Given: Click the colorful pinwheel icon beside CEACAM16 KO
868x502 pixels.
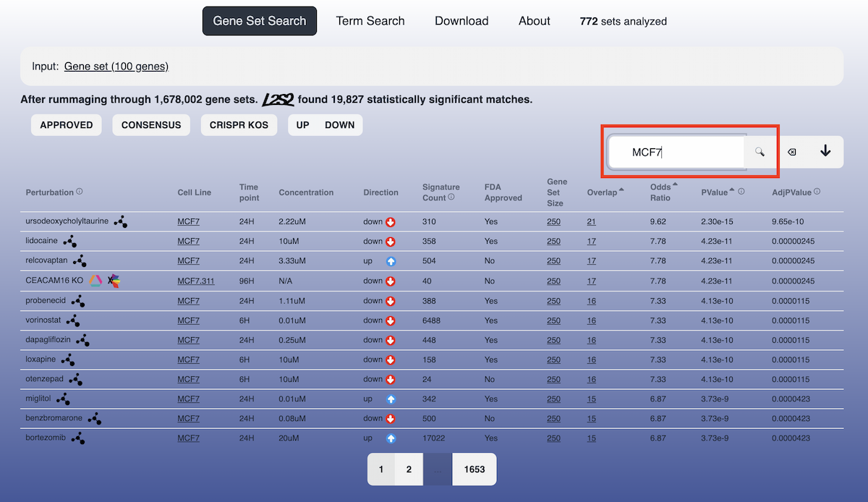Looking at the screenshot, I should [114, 281].
